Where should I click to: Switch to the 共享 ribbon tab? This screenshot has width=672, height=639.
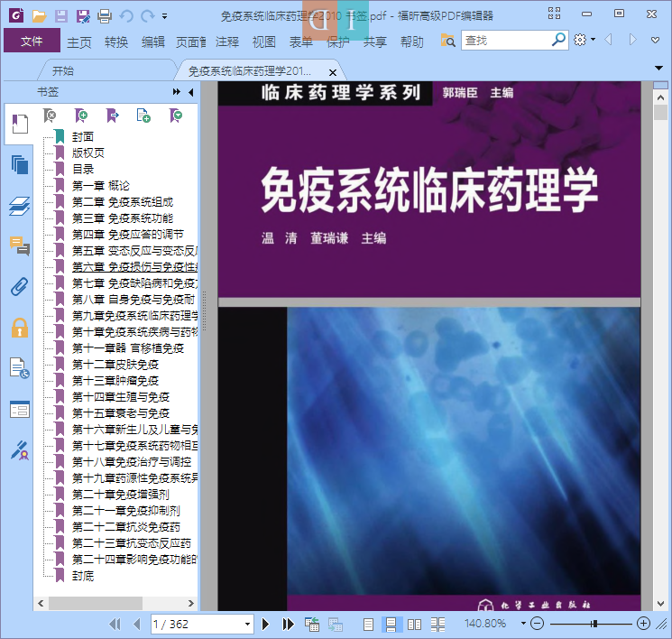tap(375, 42)
